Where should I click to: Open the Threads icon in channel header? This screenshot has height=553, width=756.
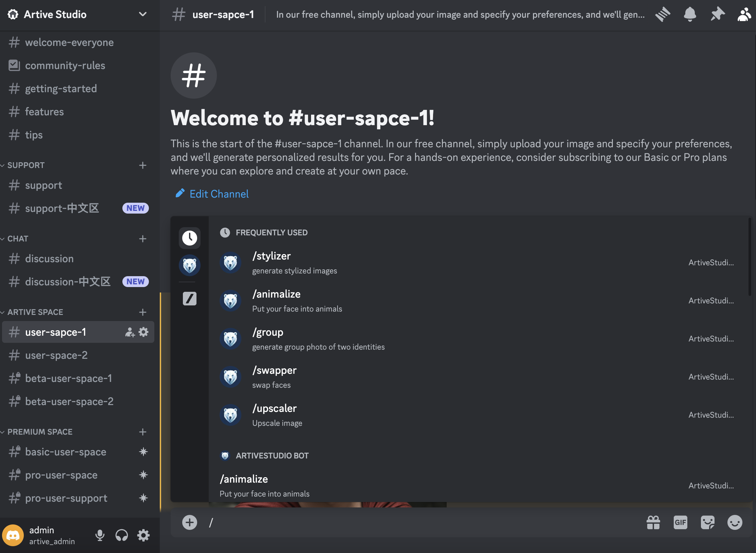click(663, 15)
